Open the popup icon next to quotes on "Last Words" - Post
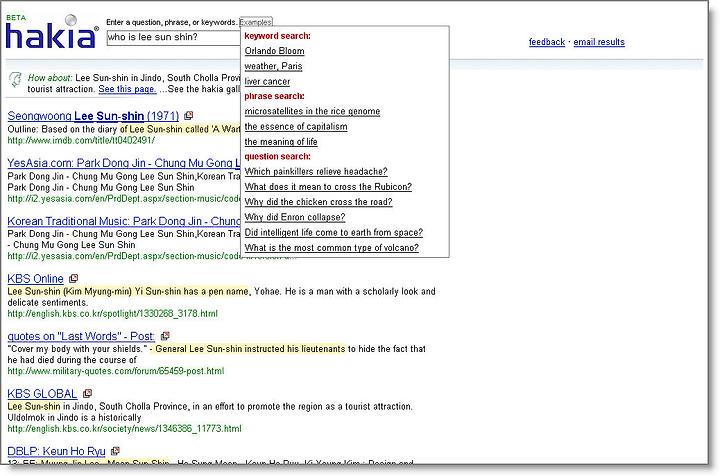Image resolution: width=720 pixels, height=476 pixels. pyautogui.click(x=165, y=336)
